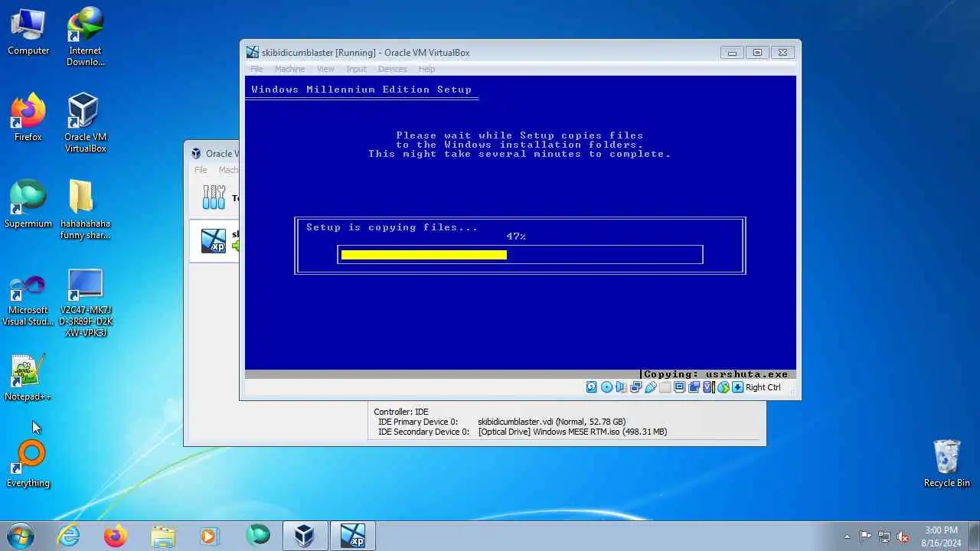Image resolution: width=980 pixels, height=551 pixels.
Task: Click the USB devices indicator in VM status bar
Action: (650, 387)
